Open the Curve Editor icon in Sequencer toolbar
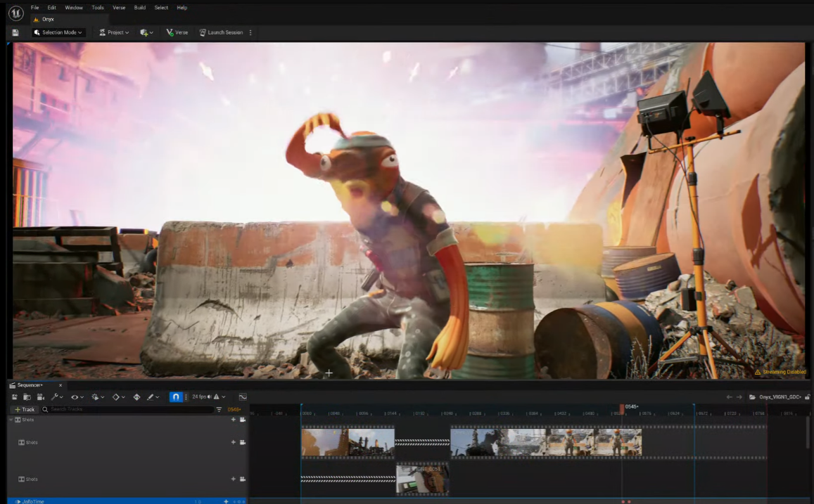814x504 pixels. (x=243, y=397)
